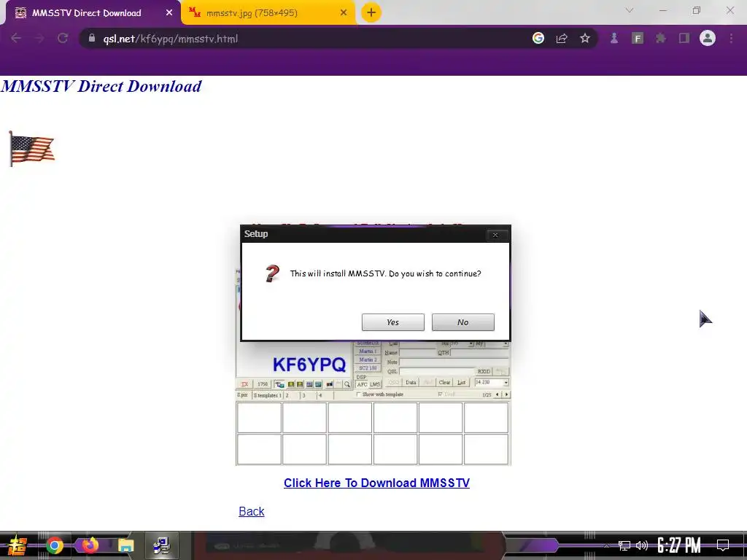
Task: Go forward in browser history
Action: [39, 39]
